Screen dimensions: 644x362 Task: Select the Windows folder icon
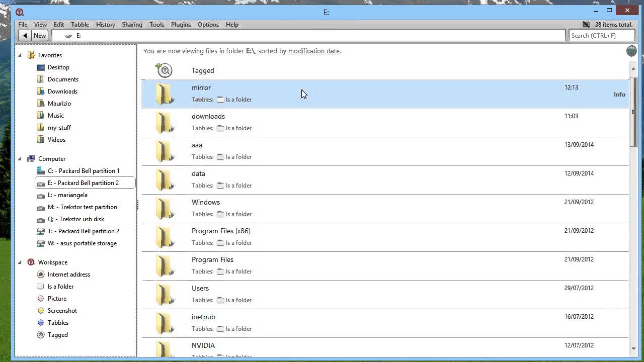(x=165, y=209)
